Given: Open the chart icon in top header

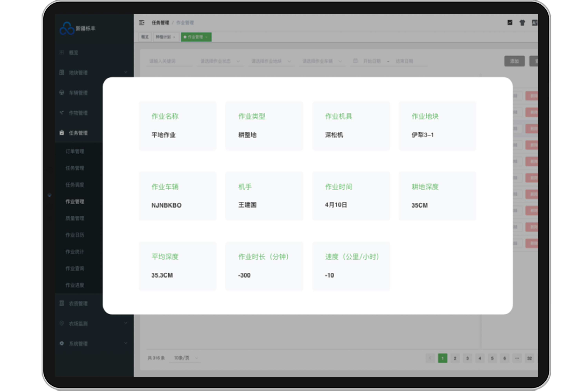Looking at the screenshot, I should (x=510, y=23).
